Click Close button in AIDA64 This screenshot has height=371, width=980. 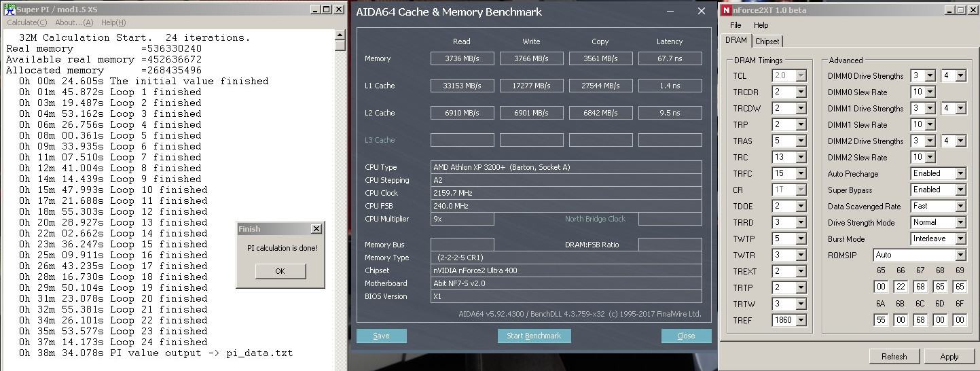click(x=686, y=336)
